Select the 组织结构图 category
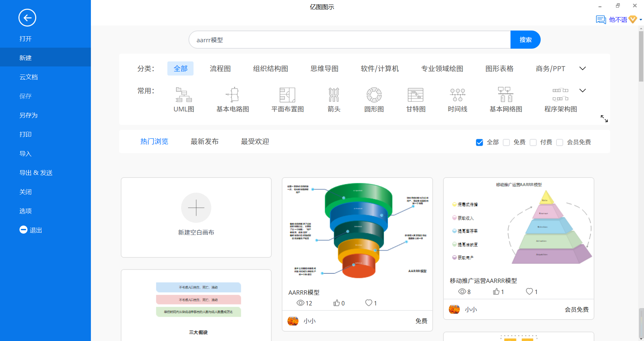 [x=271, y=68]
